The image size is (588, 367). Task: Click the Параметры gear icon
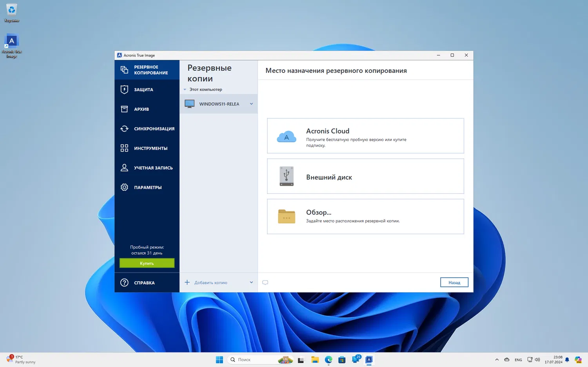[x=124, y=187]
